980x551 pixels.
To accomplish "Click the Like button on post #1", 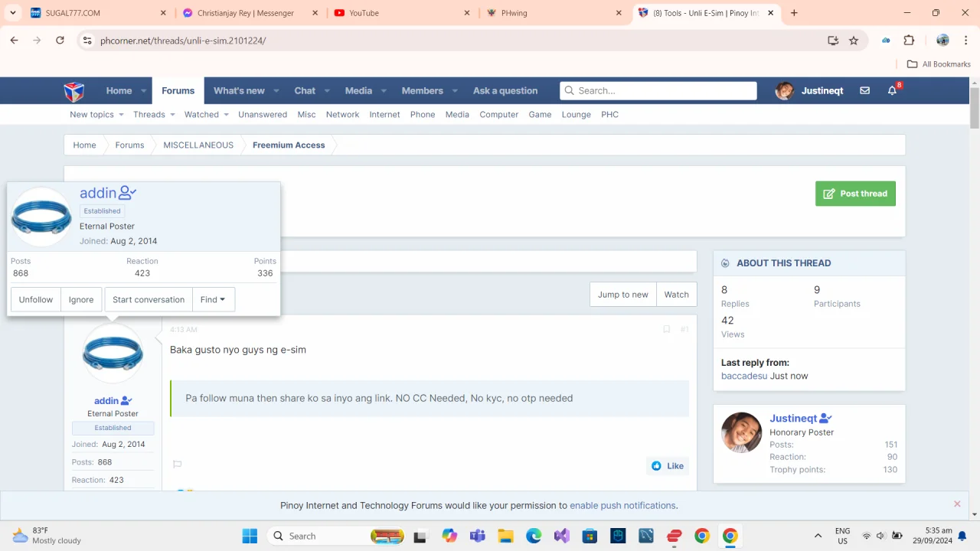I will click(668, 466).
